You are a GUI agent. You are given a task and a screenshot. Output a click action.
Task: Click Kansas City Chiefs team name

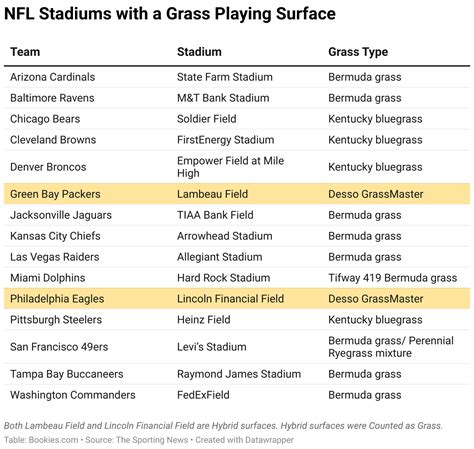click(x=55, y=236)
